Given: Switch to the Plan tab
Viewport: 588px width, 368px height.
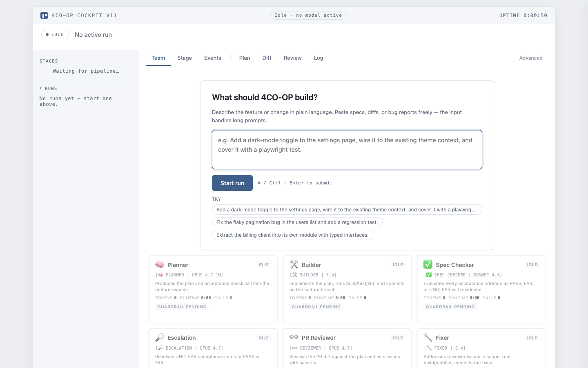Looking at the screenshot, I should pos(245,58).
